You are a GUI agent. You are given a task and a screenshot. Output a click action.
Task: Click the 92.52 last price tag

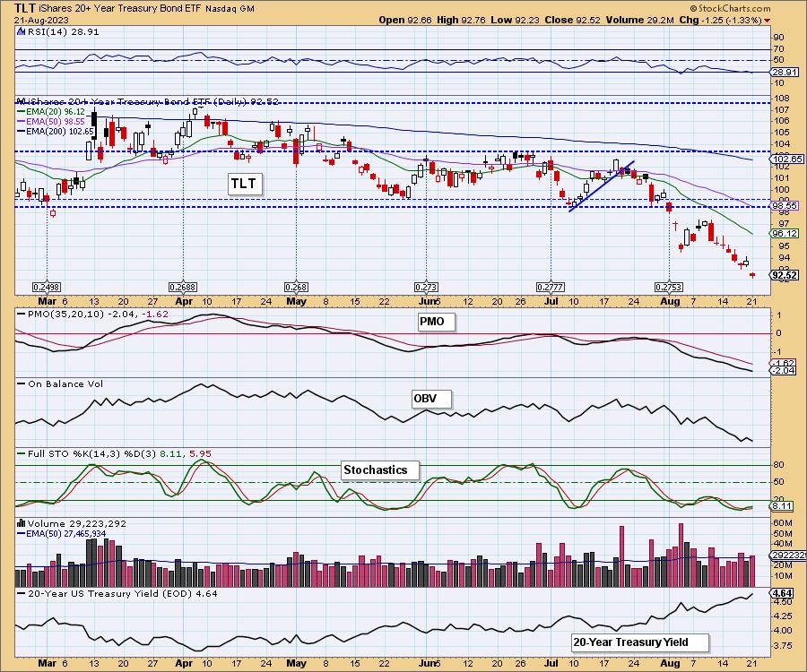pyautogui.click(x=785, y=275)
